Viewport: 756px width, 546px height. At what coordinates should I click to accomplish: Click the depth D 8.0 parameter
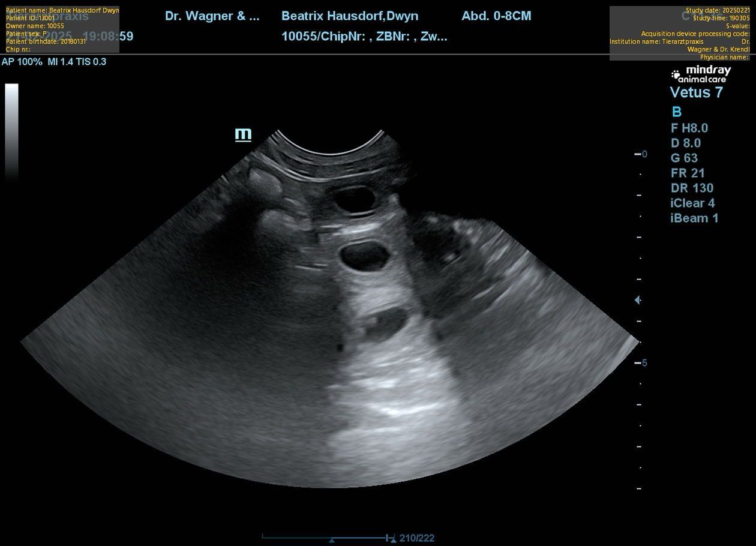(685, 143)
